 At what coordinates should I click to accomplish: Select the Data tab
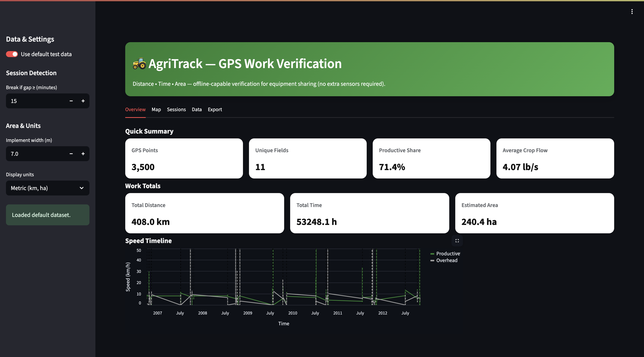click(197, 109)
